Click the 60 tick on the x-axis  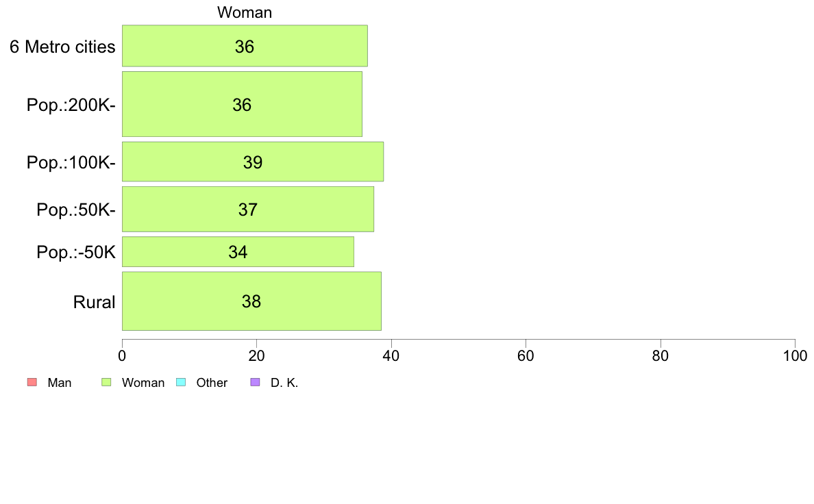[526, 355]
